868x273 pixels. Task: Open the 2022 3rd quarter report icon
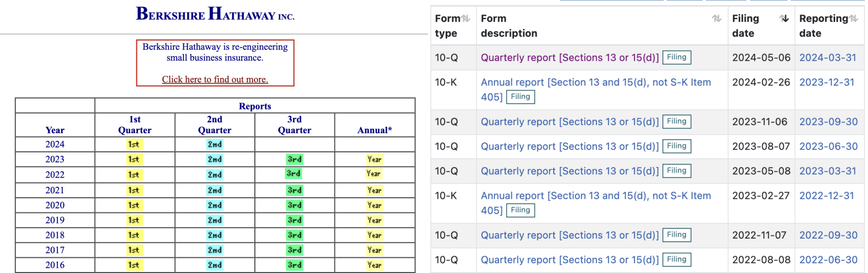point(294,174)
